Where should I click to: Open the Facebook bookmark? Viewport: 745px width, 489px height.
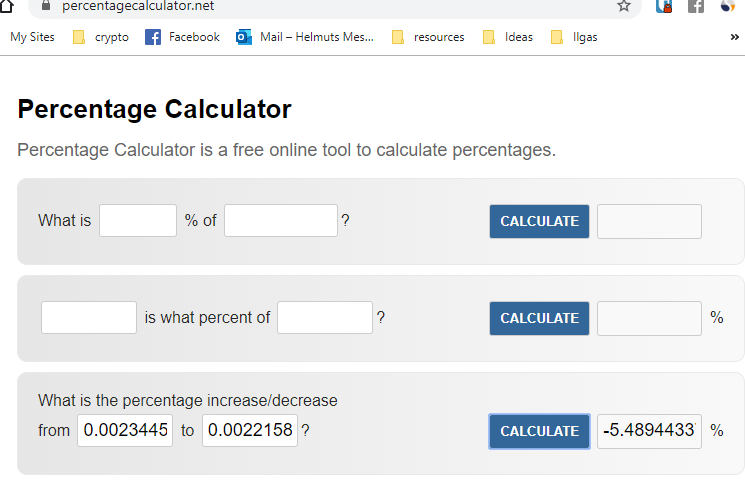point(182,37)
